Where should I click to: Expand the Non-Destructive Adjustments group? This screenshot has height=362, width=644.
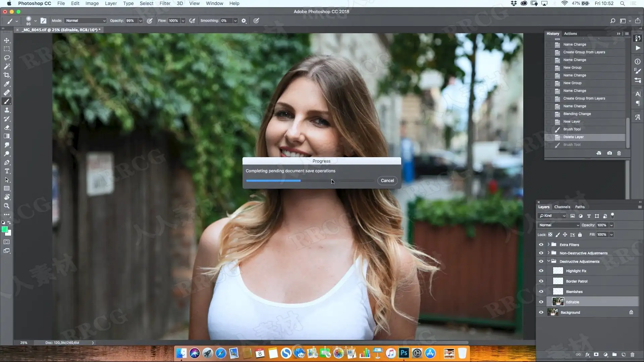click(548, 253)
